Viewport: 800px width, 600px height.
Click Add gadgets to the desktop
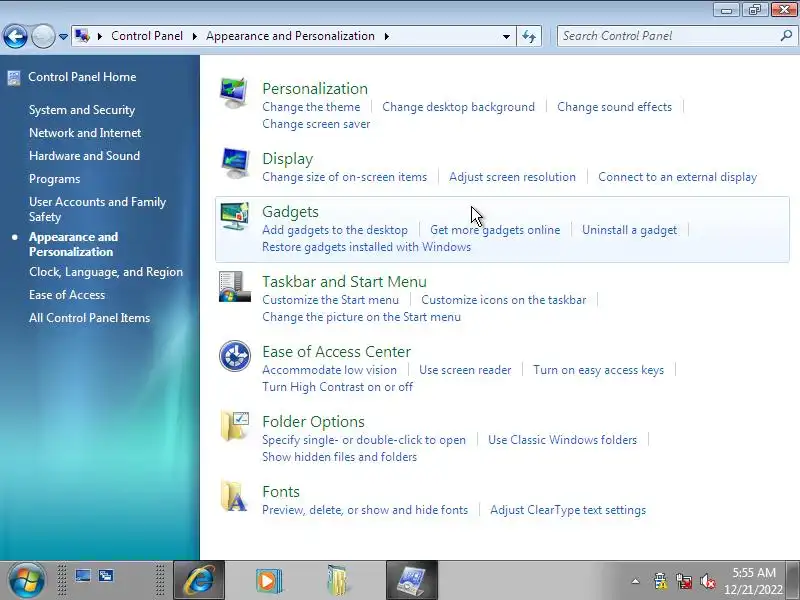coord(335,230)
